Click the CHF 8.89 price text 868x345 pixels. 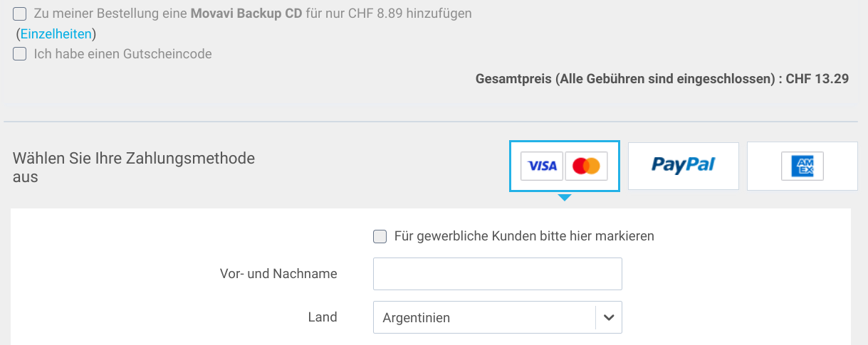tap(382, 14)
